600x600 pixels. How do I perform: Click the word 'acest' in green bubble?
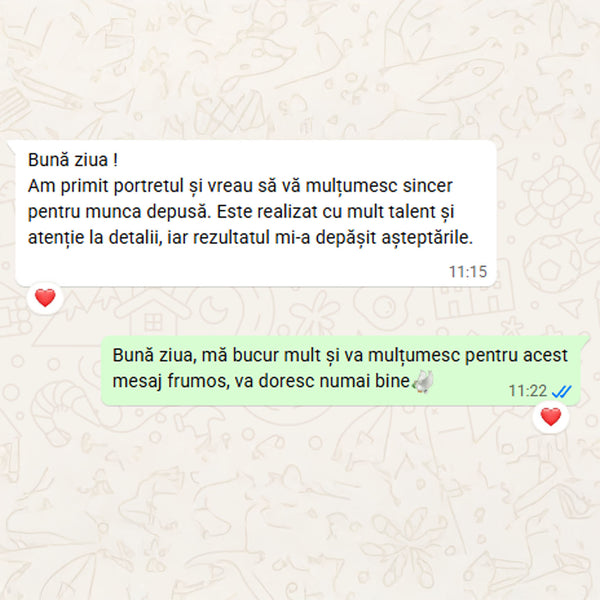(545, 355)
